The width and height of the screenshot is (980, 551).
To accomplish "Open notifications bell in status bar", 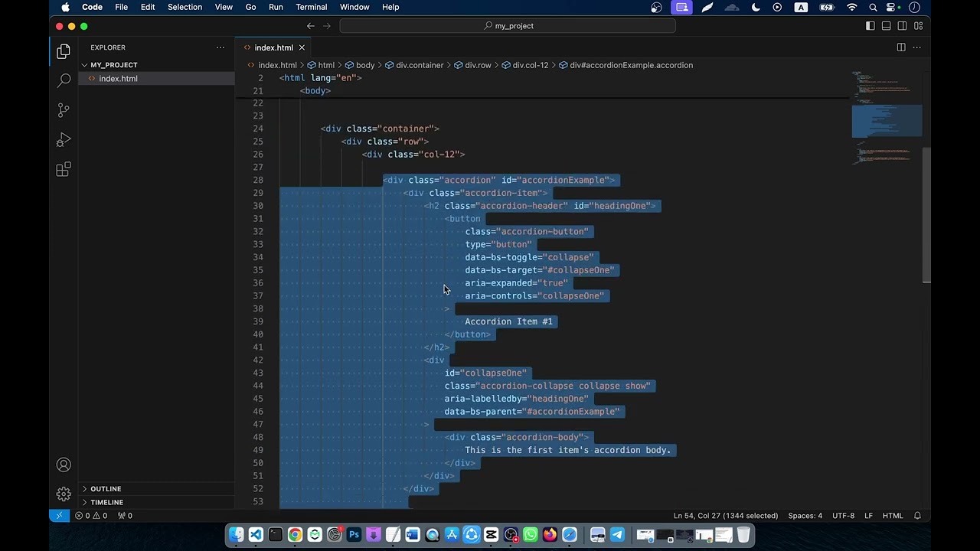I will tap(917, 516).
